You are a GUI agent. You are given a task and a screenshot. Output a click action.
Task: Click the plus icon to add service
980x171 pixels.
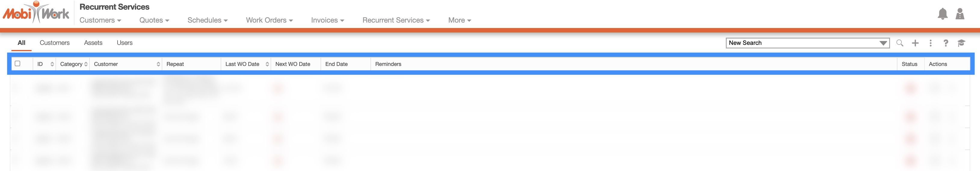pyautogui.click(x=915, y=43)
